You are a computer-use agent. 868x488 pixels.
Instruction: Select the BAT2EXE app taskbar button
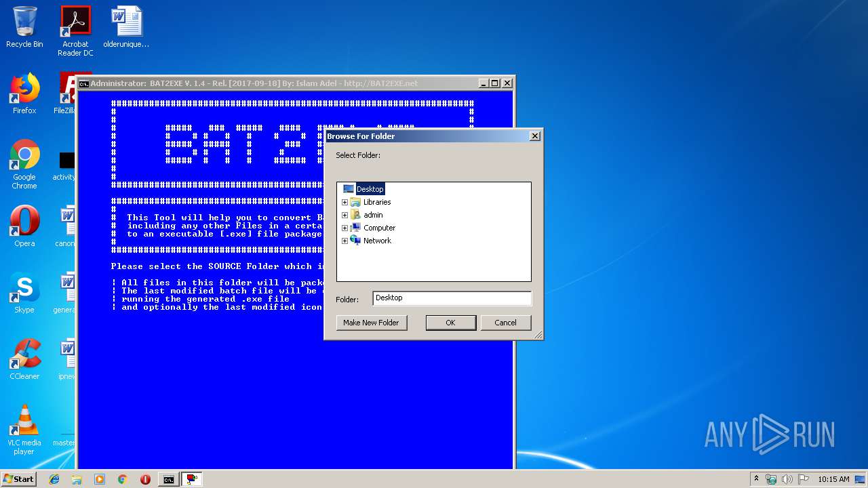coord(192,479)
